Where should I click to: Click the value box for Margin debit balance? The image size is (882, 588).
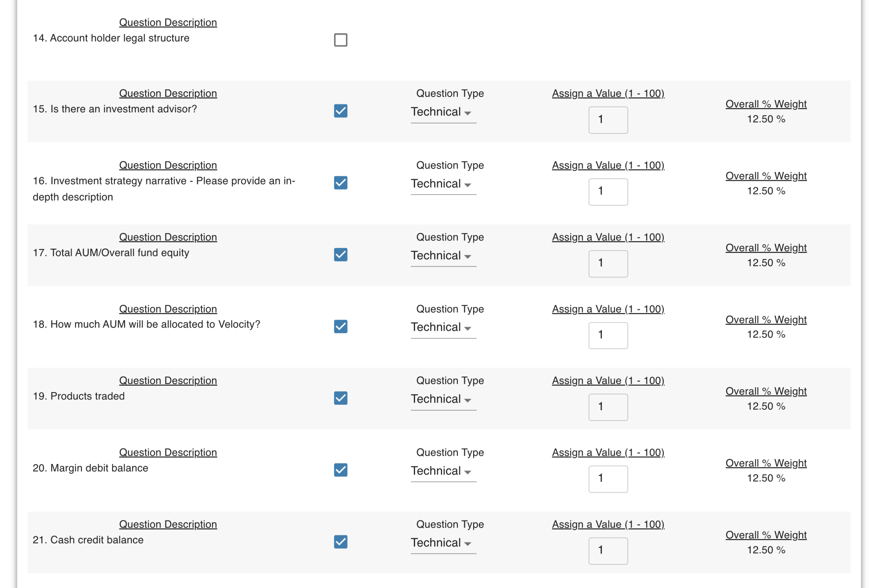tap(608, 479)
